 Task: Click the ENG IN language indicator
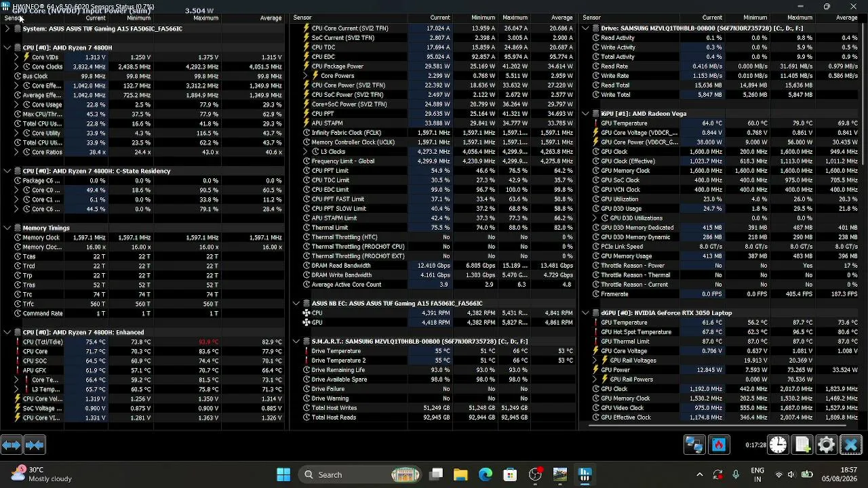point(757,474)
